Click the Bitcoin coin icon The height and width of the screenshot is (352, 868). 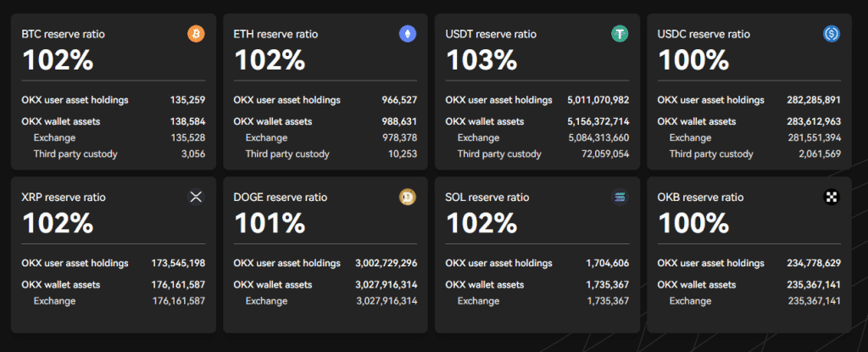coord(196,35)
